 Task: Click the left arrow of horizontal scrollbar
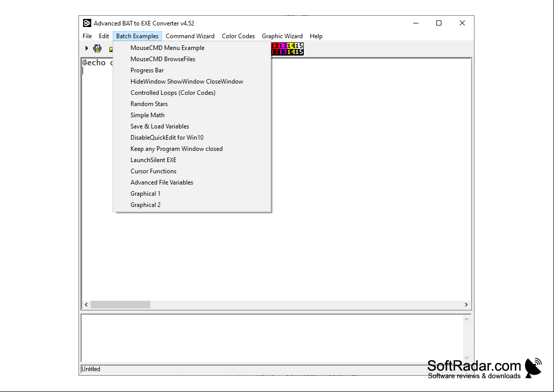click(86, 305)
